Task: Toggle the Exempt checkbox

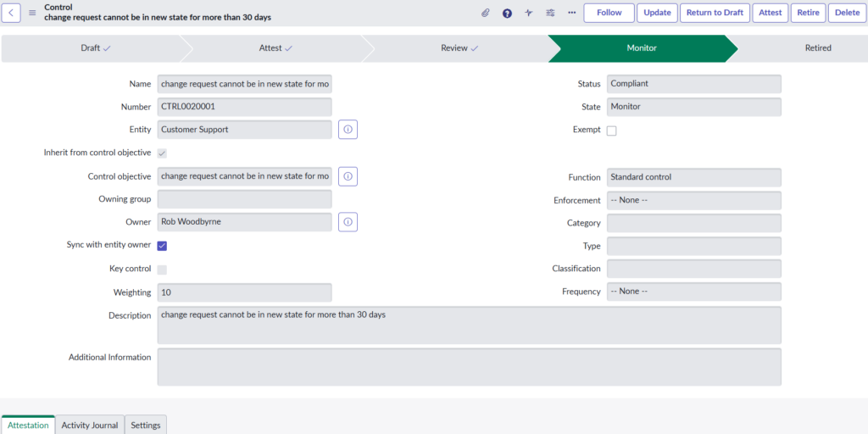Action: pos(611,131)
